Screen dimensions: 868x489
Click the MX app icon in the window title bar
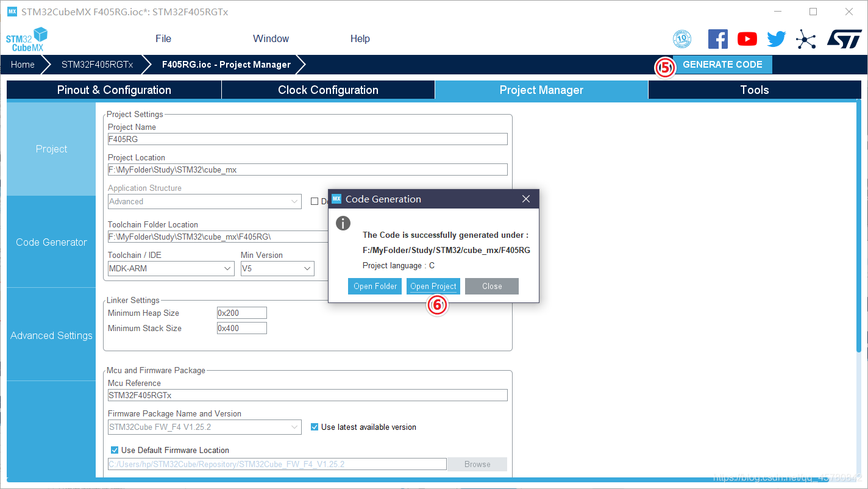tap(12, 12)
